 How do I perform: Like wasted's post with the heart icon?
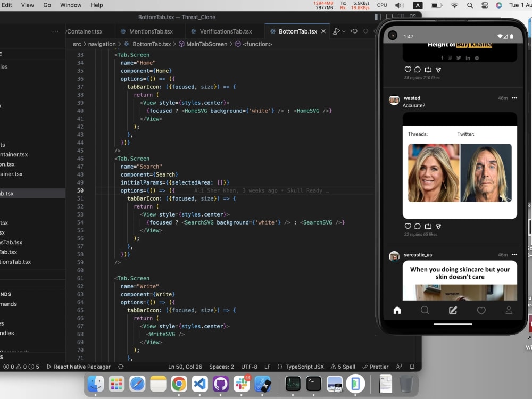408,226
